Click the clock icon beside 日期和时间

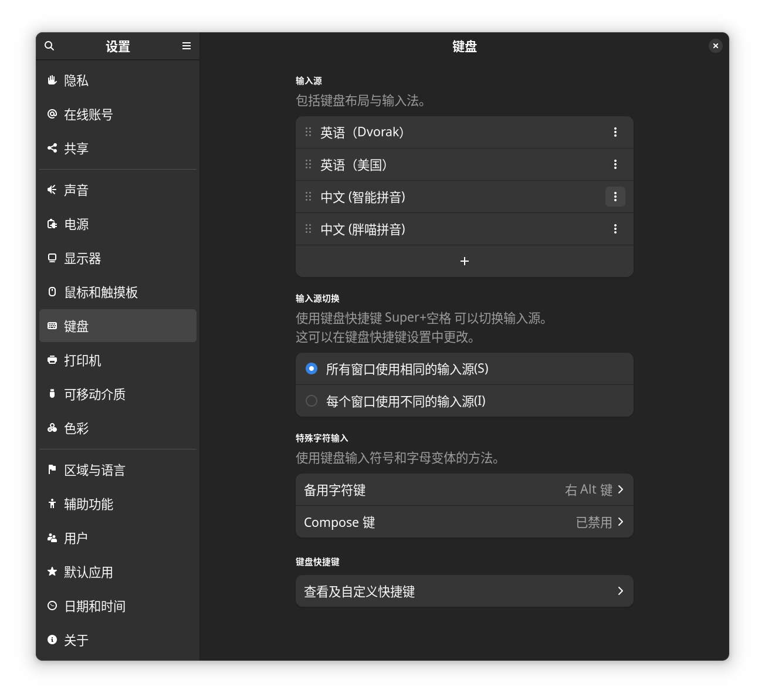point(52,606)
